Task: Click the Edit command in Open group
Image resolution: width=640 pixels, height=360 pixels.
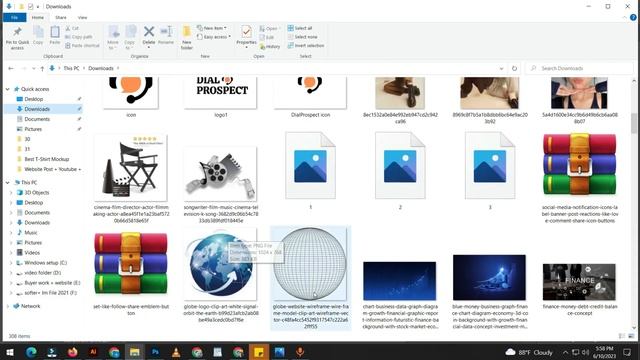Action: (267, 37)
